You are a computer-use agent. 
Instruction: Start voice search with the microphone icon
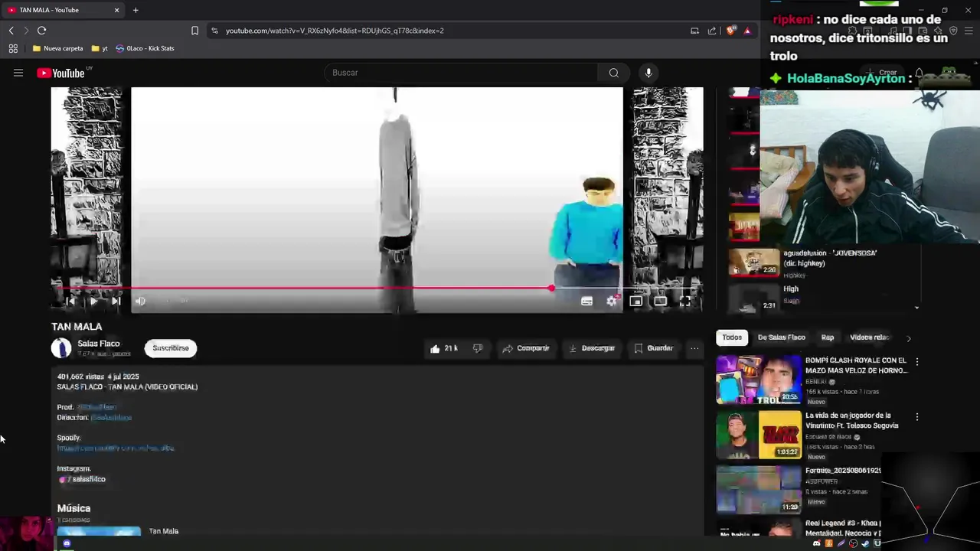point(648,73)
